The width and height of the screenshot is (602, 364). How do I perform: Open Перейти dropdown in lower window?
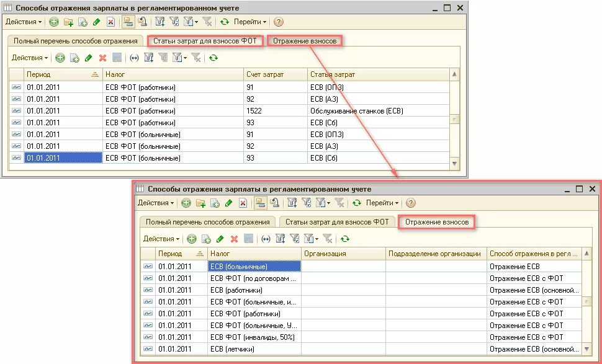382,203
